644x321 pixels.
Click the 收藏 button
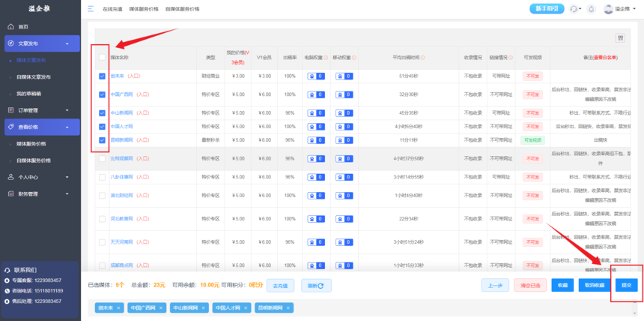(562, 285)
